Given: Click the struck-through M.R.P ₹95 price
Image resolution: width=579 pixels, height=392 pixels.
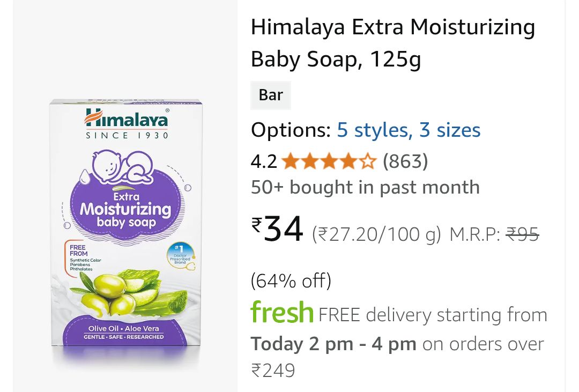Looking at the screenshot, I should click(523, 234).
